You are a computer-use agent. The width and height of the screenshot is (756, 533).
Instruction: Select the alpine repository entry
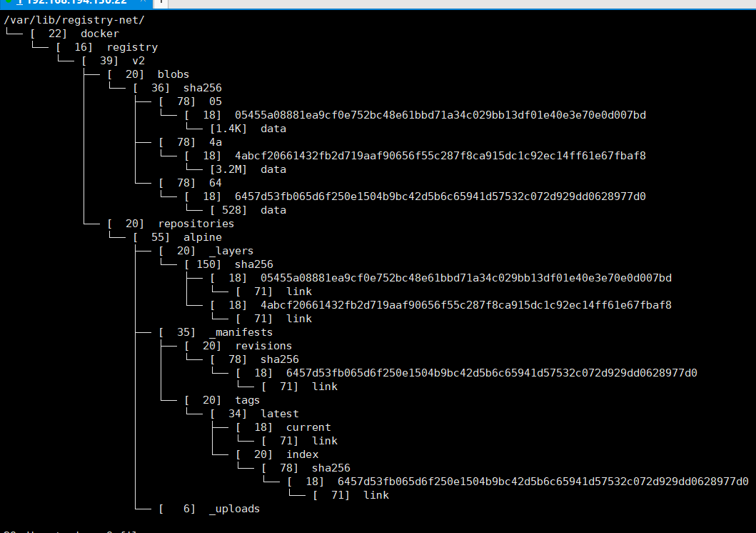point(203,237)
